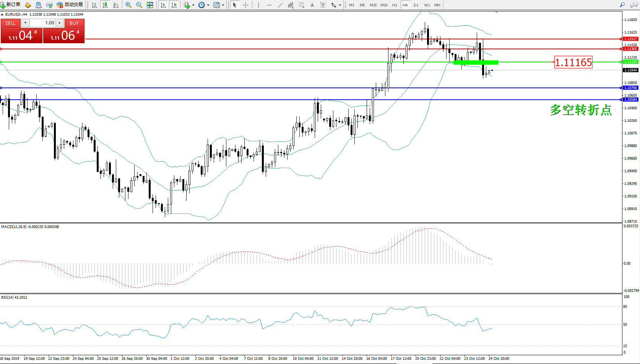The image size is (640, 364).
Task: Click the search magnifier icon at top right
Action: click(622, 5)
